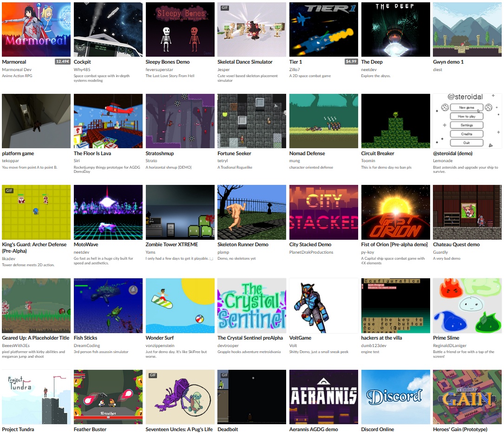
Task: Open the Project Tundra thumbnail
Action: coord(36,397)
